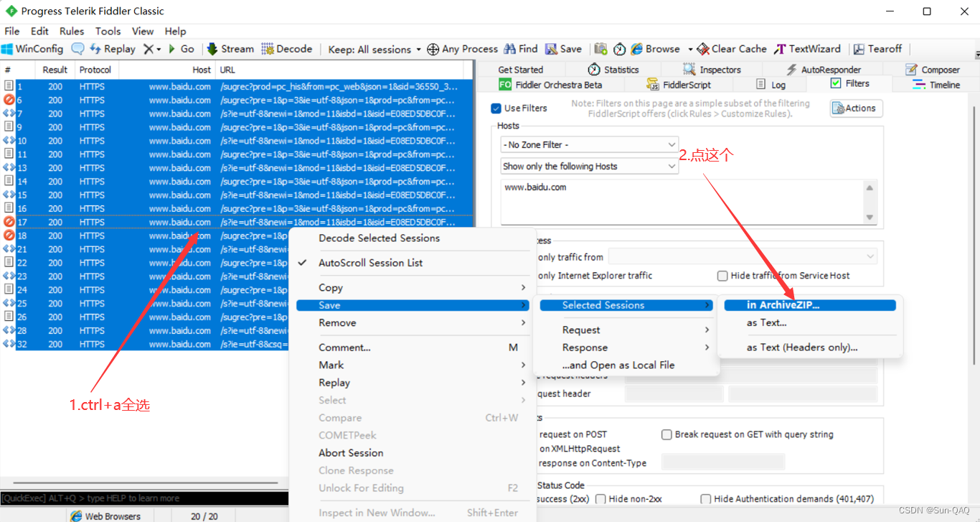Click session 6 blocked icon
The image size is (980, 522).
tap(9, 101)
